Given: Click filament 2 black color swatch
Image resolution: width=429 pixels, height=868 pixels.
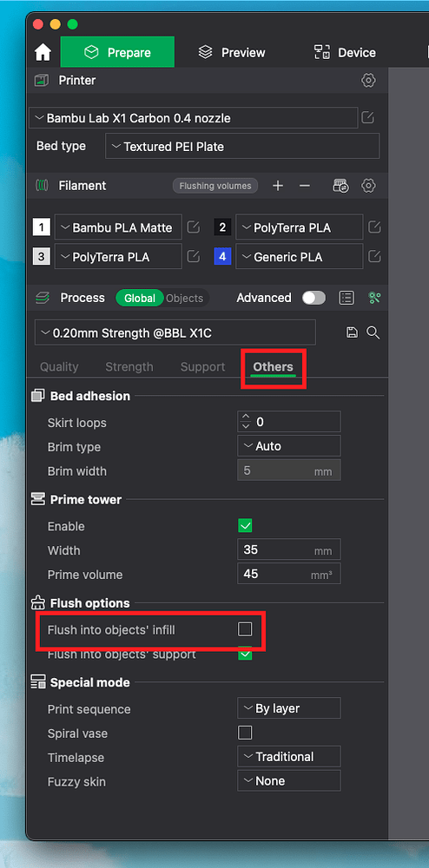Looking at the screenshot, I should 222,227.
